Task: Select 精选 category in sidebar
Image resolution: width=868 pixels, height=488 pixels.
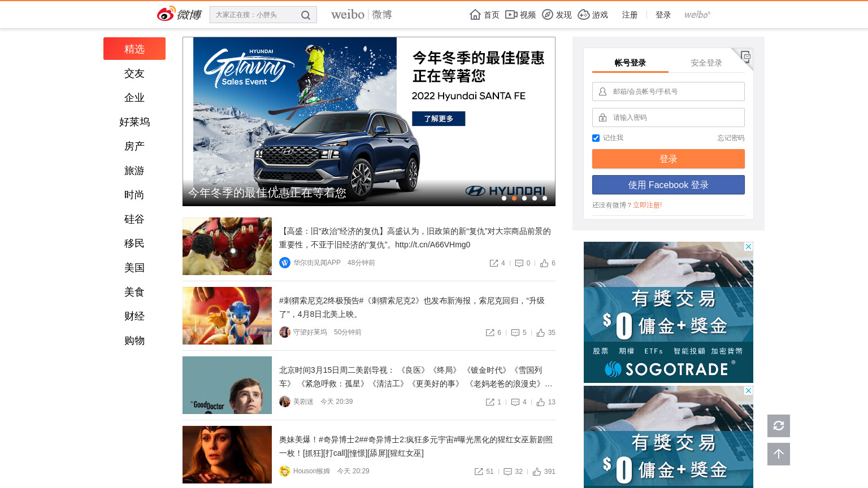Action: 134,49
